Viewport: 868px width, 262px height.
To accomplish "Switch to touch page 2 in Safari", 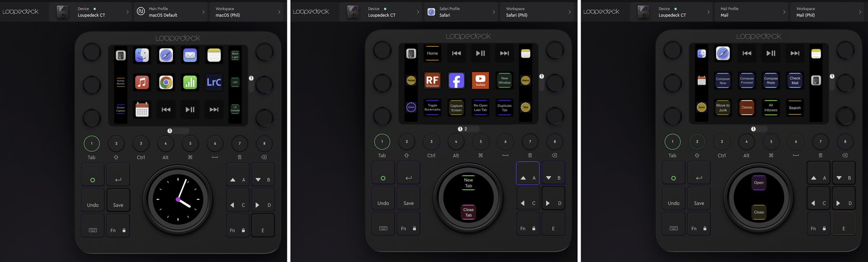I will coord(466,129).
